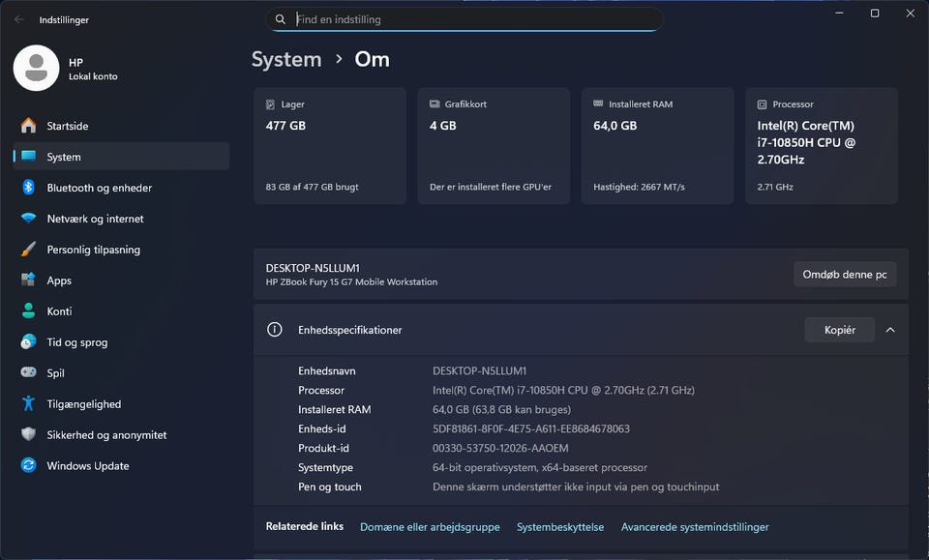Click the Lager storage card icon

coord(270,104)
